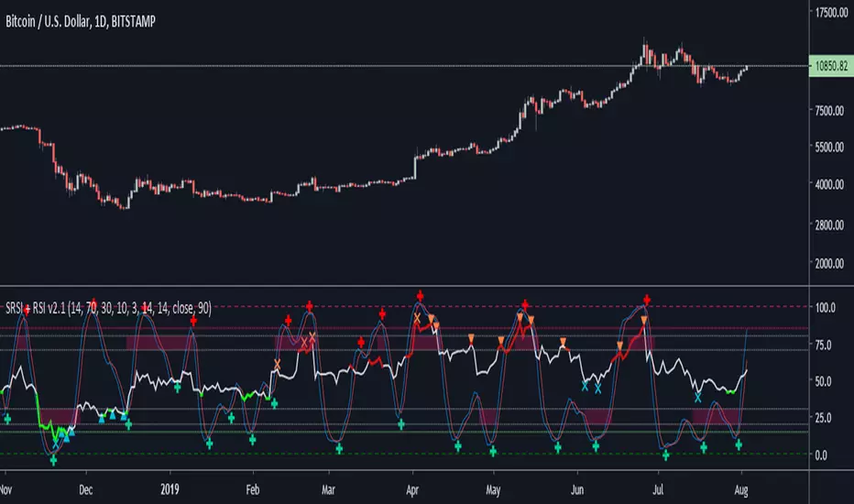Click the 5500.00 price axis label
Screen dimensions: 854x504
click(x=829, y=148)
